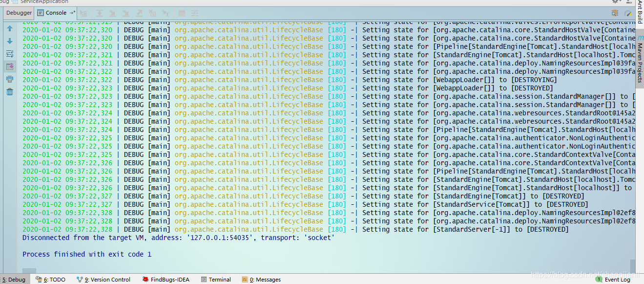Screen dimensions: 644x284
Task: Click the Step Into debug icon
Action: (x=113, y=13)
